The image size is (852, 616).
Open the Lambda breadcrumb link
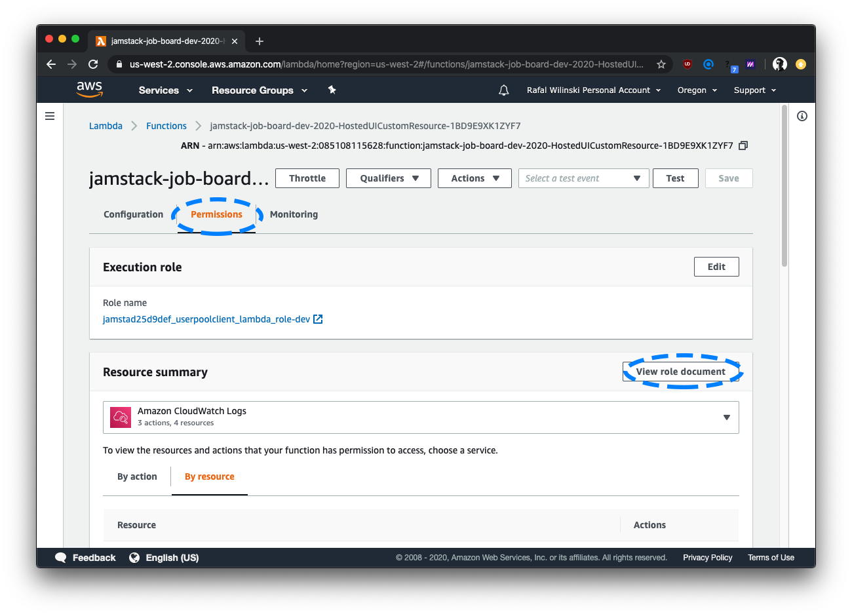pos(106,126)
